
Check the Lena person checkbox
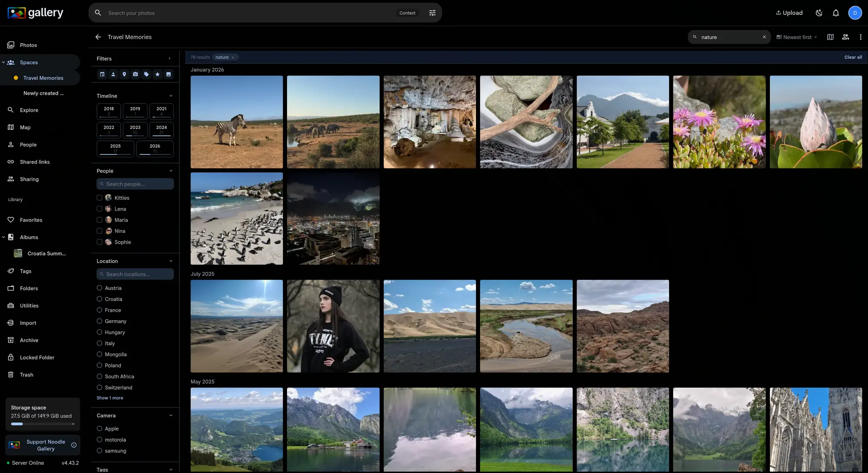(x=99, y=209)
